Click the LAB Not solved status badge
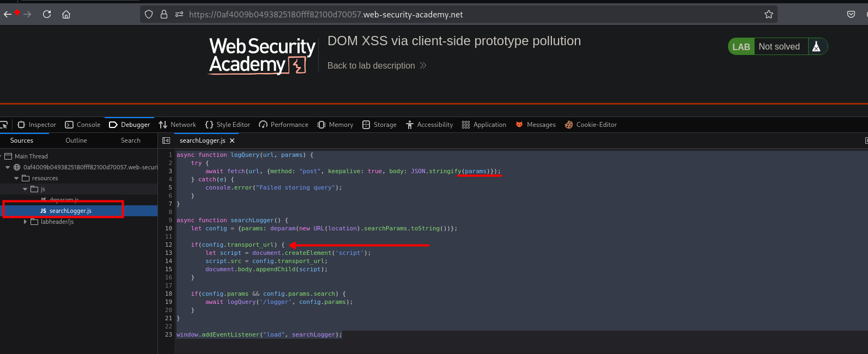 pyautogui.click(x=778, y=47)
